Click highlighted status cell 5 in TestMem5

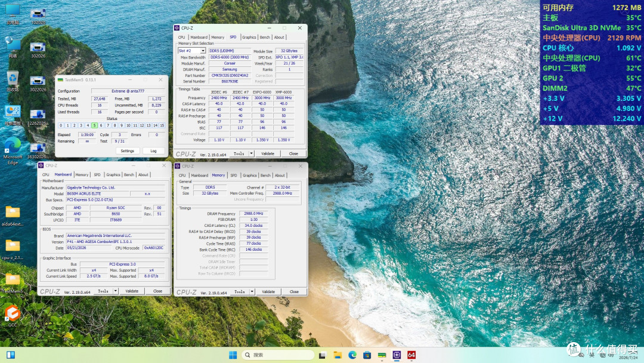tap(94, 125)
